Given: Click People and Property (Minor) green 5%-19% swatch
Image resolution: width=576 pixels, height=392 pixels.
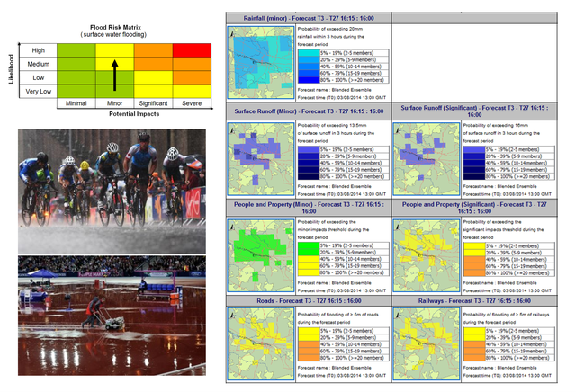Looking at the screenshot, I should (309, 245).
